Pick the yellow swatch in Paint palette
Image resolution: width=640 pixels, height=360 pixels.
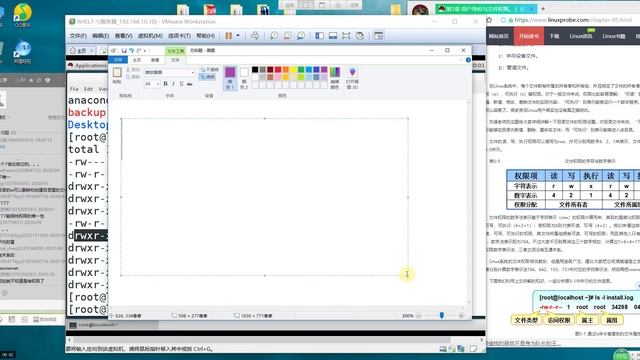point(293,70)
